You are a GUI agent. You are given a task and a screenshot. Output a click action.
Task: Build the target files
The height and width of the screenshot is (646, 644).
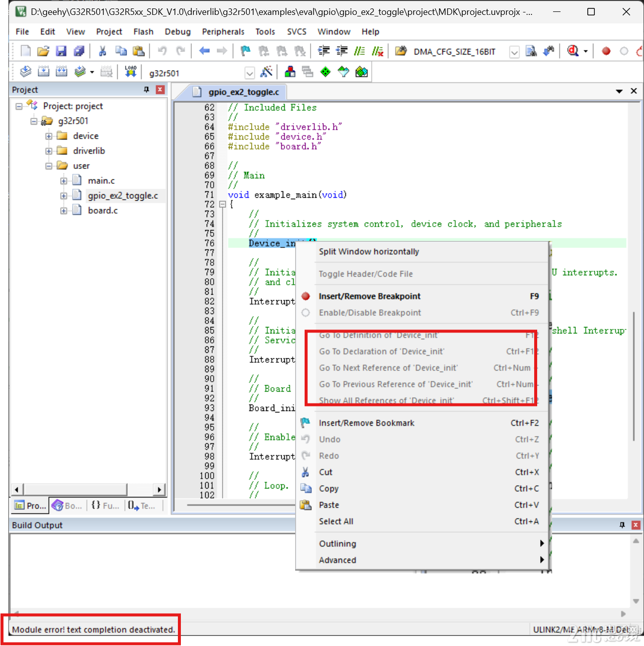click(x=44, y=72)
